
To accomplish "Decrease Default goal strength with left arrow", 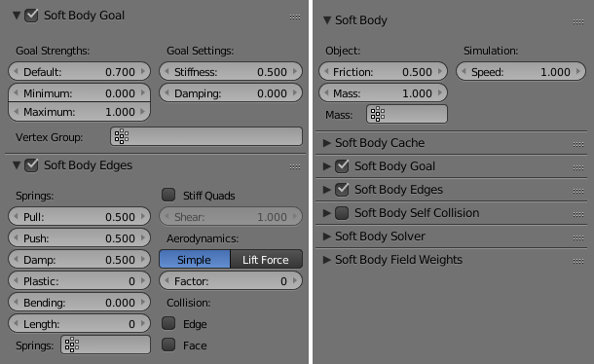I will [16, 71].
